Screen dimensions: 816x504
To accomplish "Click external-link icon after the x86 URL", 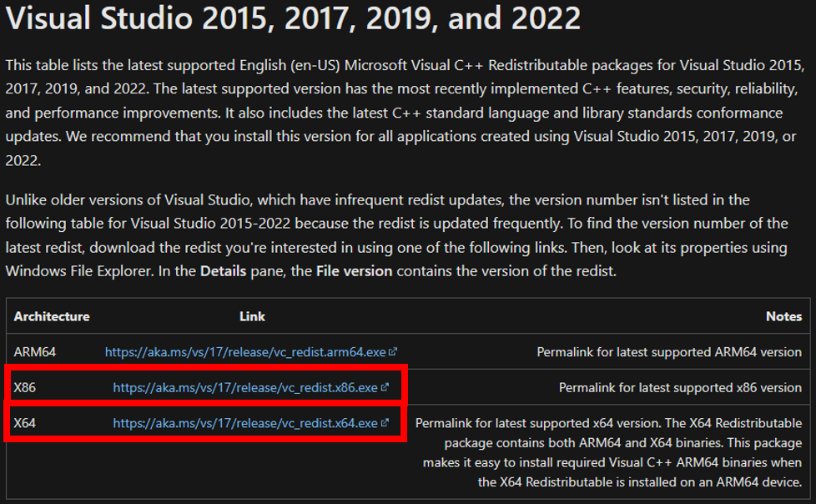I will coord(385,387).
